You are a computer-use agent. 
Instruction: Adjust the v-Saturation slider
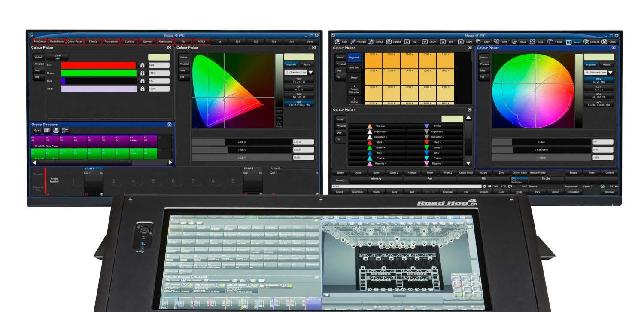coord(542,150)
